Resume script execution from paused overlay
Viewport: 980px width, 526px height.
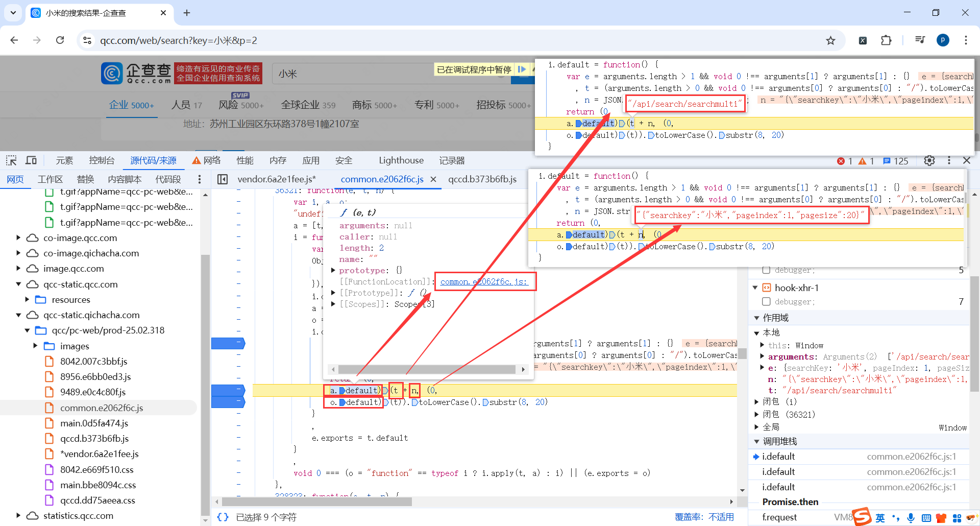pos(521,69)
